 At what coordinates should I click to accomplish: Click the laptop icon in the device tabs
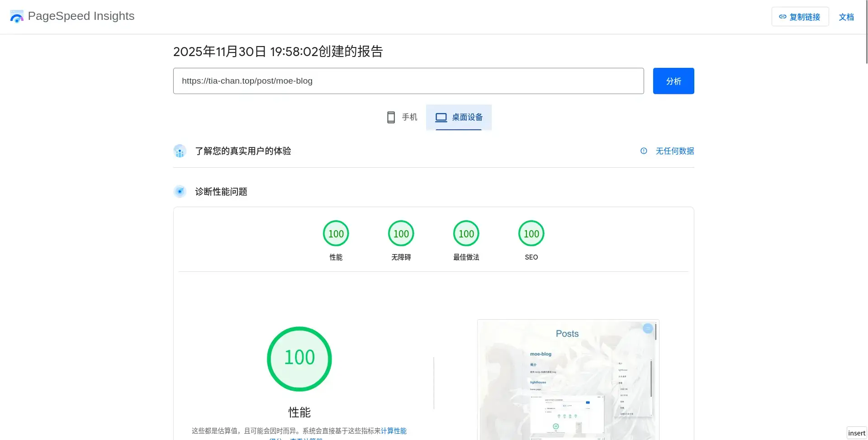441,118
